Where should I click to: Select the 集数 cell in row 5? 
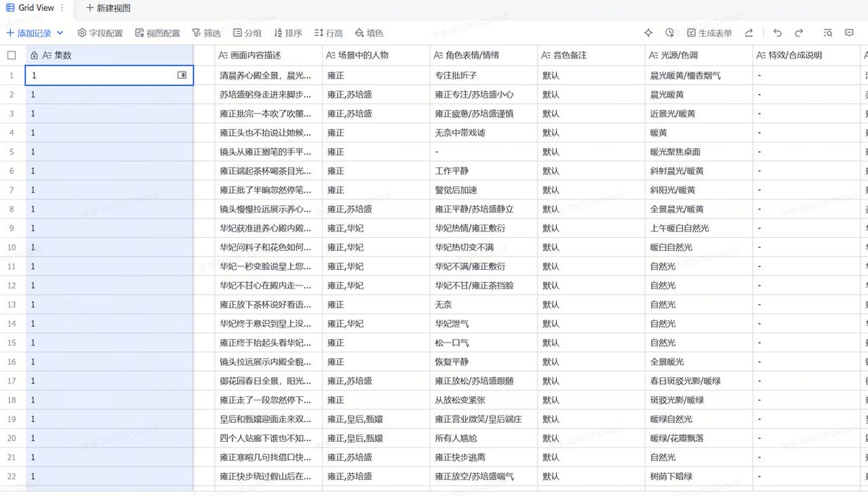click(x=109, y=152)
